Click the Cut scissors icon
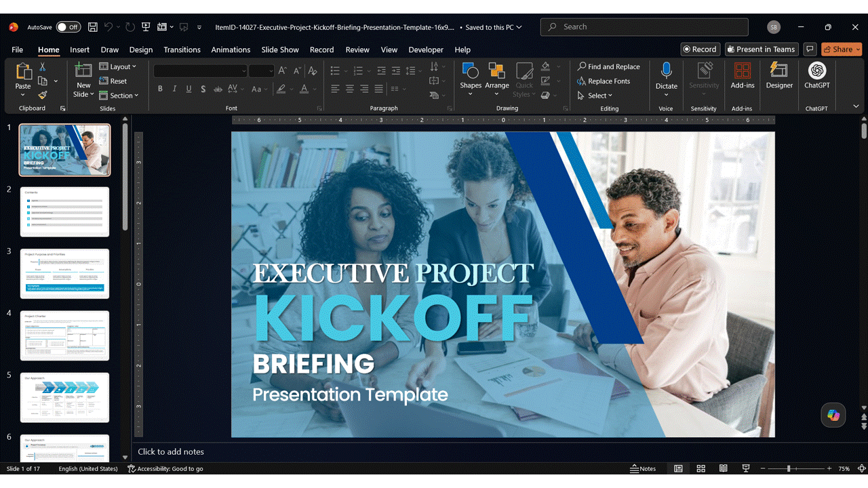The image size is (868, 488). coord(42,66)
